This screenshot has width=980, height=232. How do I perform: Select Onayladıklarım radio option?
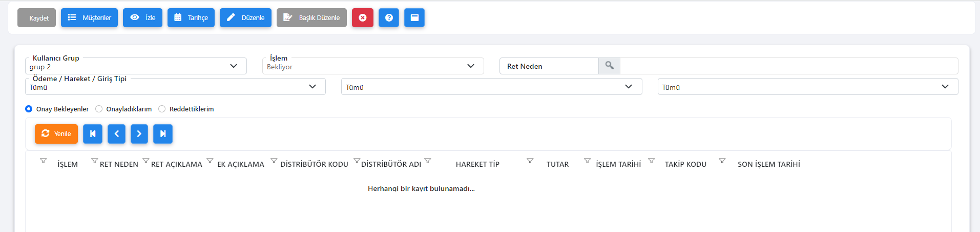pos(99,109)
